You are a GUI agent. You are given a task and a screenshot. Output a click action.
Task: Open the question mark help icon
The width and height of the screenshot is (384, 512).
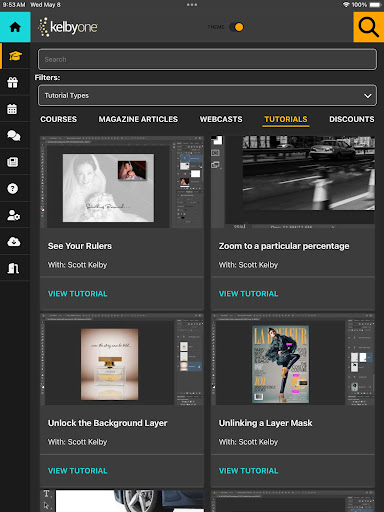[x=13, y=189]
